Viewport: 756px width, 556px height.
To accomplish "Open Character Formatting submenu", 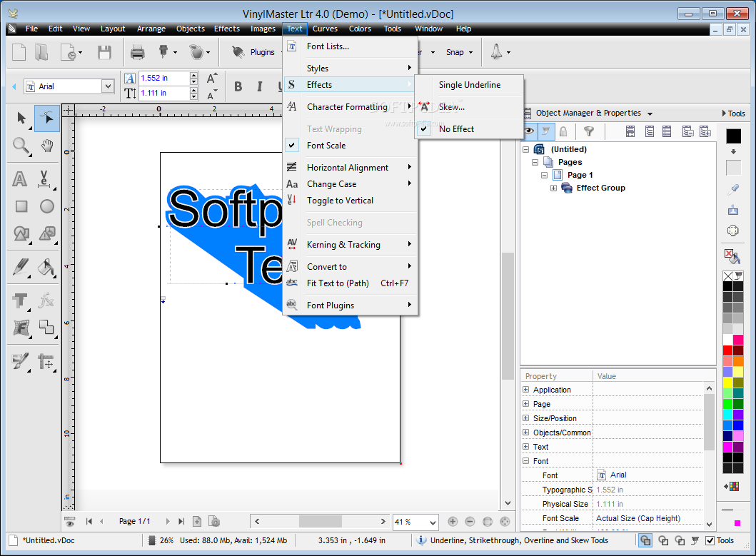I will click(x=351, y=106).
